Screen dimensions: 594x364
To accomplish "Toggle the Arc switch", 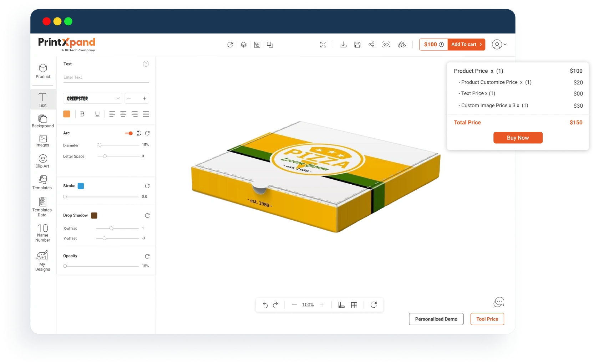I will (x=129, y=133).
